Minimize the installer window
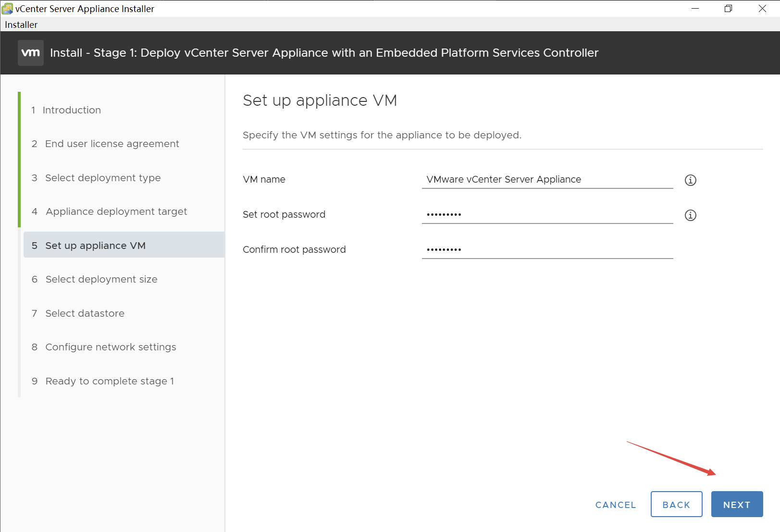The width and height of the screenshot is (780, 532). (x=695, y=9)
